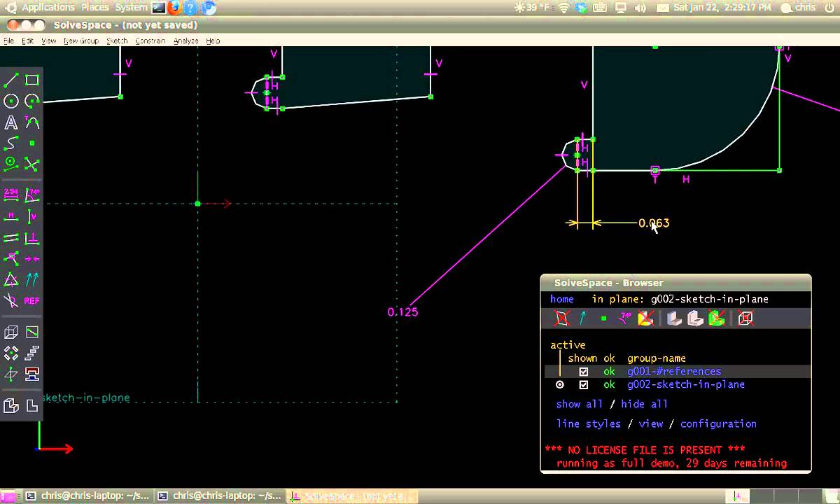Toggle triangle mesh visibility in Browser

coord(716,318)
